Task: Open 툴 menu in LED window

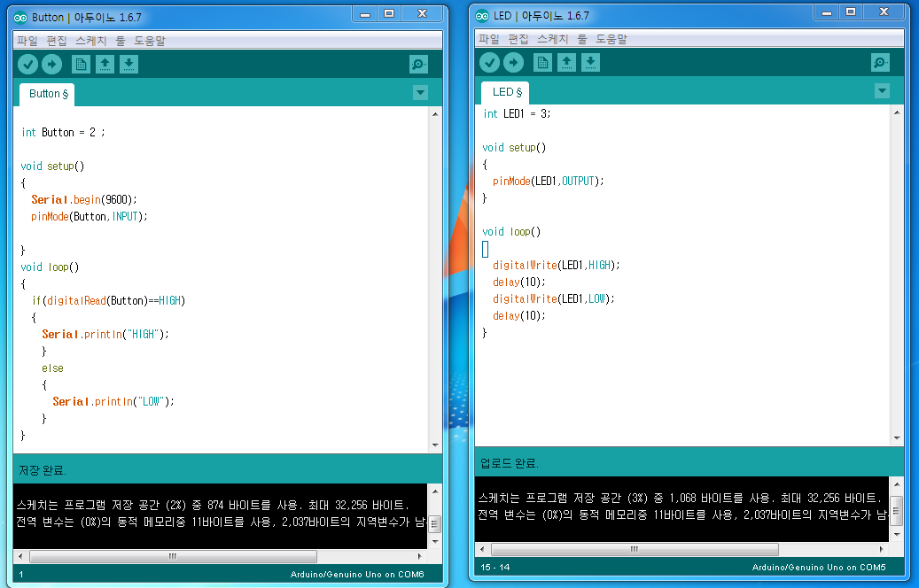Action: tap(582, 39)
